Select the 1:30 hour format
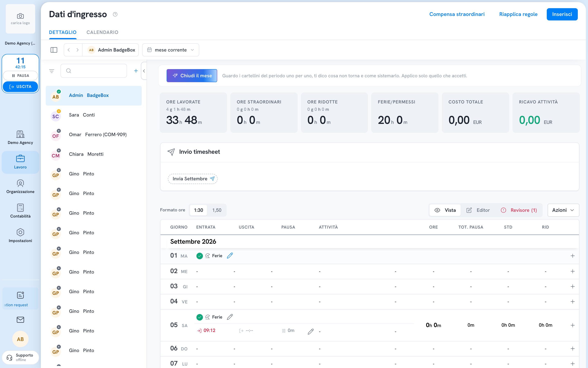Viewport: 588px width, 368px height. (198, 210)
